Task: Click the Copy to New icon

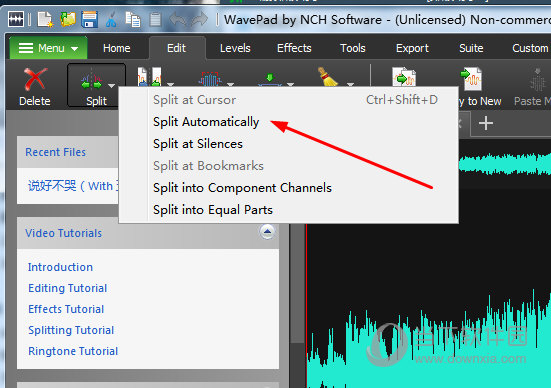Action: (x=471, y=79)
